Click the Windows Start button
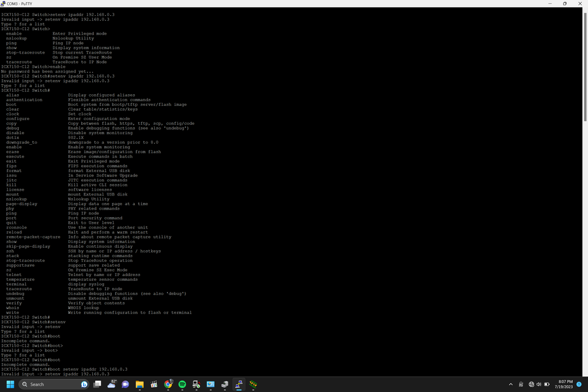The width and height of the screenshot is (588, 392). pos(9,384)
